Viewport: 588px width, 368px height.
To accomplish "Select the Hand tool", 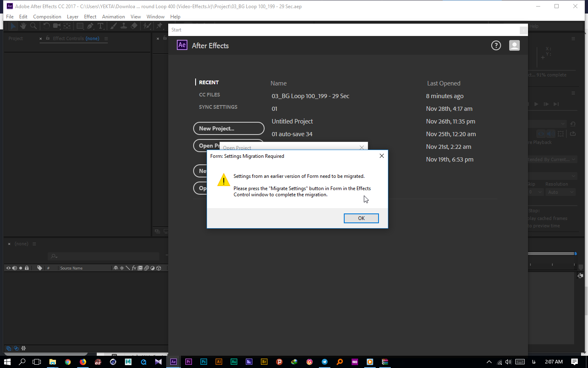I will tap(23, 26).
